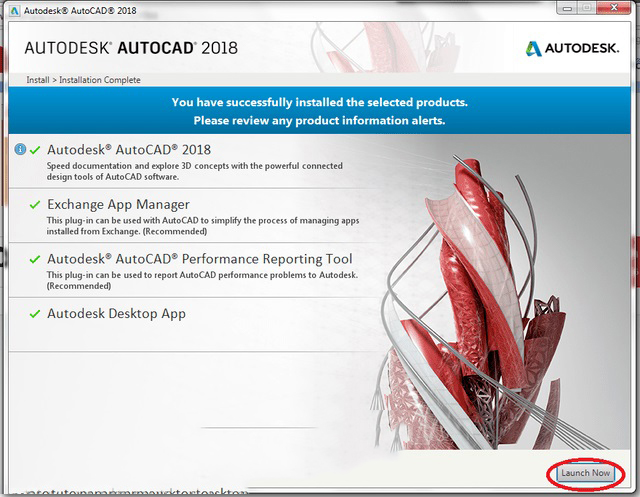Image resolution: width=640 pixels, height=497 pixels.
Task: Click the 'You have successfully installed' message
Action: coord(319,102)
